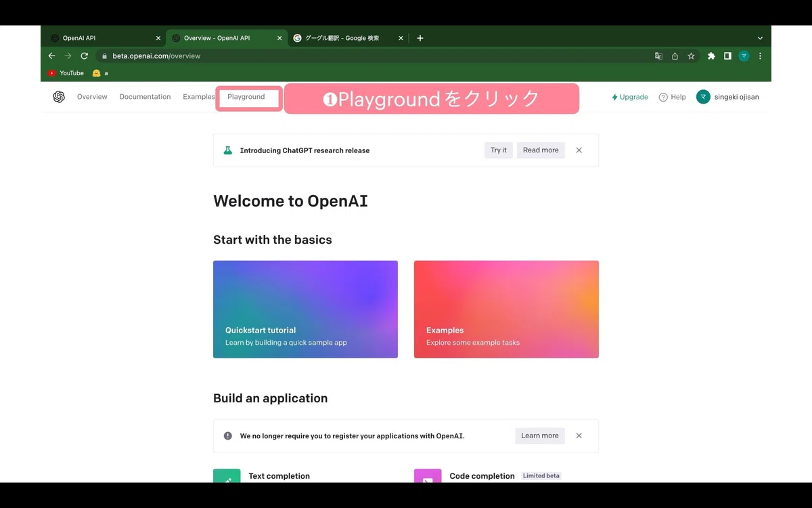The width and height of the screenshot is (812, 508).
Task: Close the first OpenAI API tab
Action: coord(158,38)
